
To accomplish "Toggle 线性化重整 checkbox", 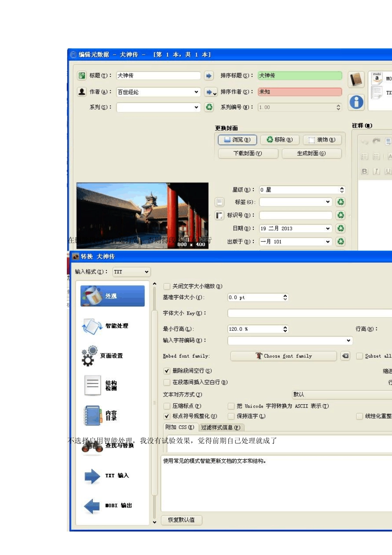I will (x=359, y=416).
